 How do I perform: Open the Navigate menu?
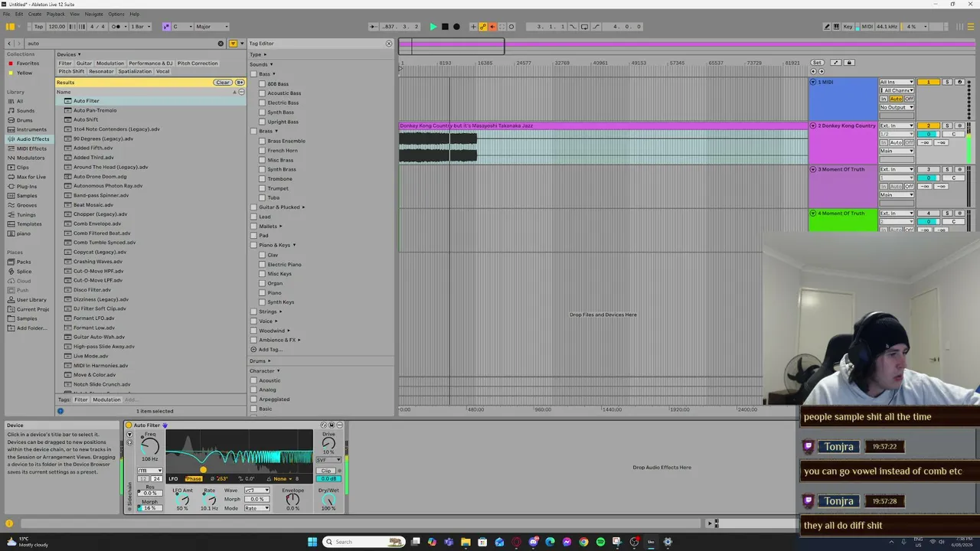coord(93,14)
